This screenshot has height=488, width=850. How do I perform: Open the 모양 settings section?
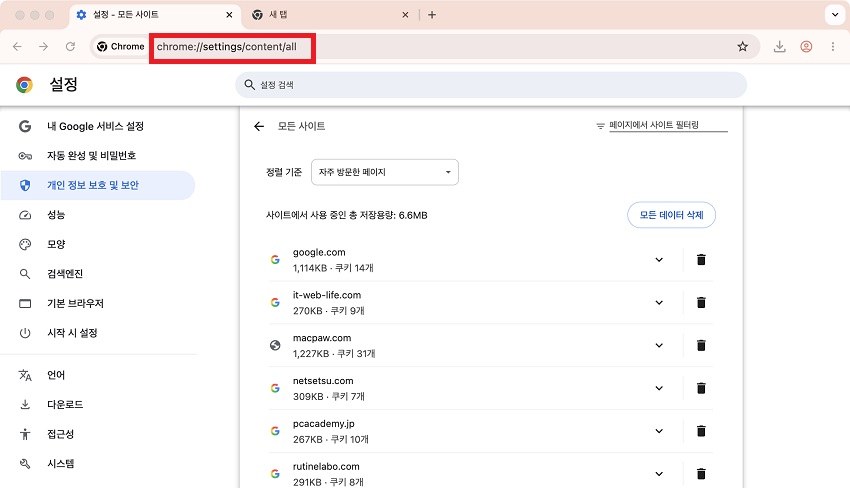coord(98,244)
